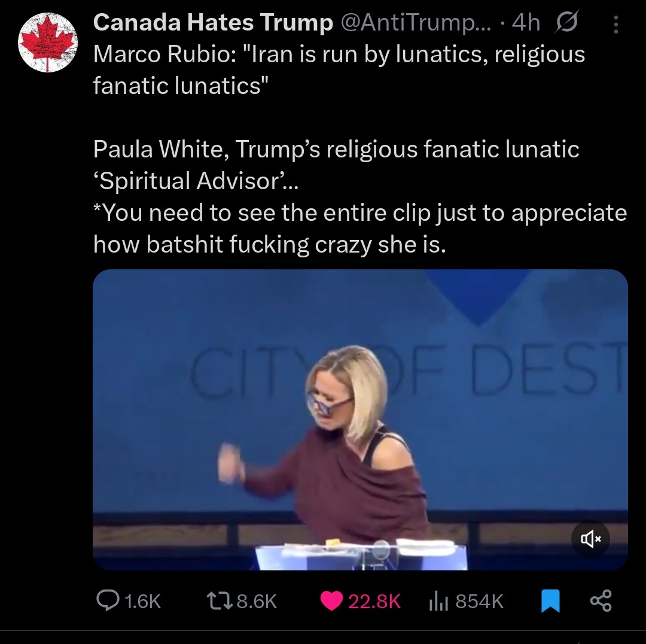
Task: Toggle the pink heart like icon
Action: coord(331,601)
